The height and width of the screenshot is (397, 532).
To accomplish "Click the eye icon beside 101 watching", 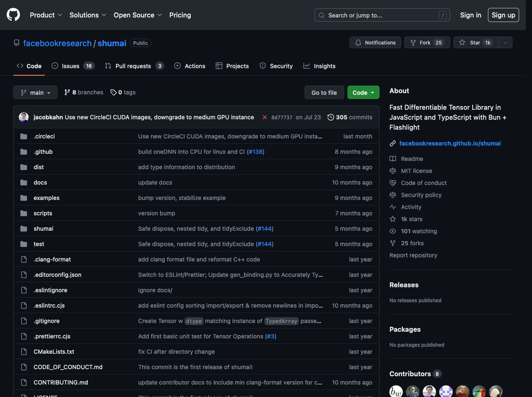I will click(393, 231).
